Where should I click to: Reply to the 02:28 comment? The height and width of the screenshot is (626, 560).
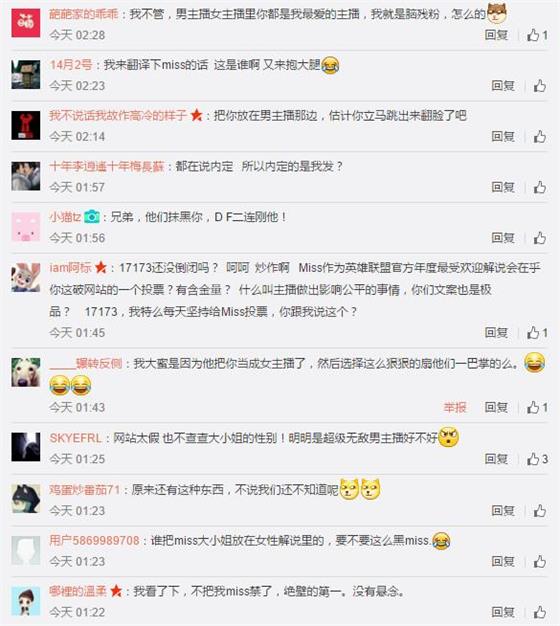496,35
